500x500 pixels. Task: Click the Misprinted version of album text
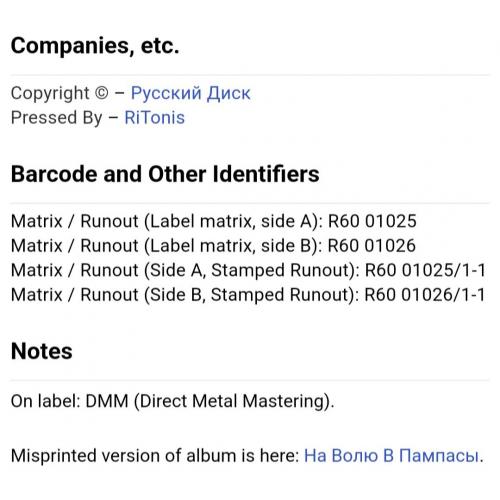tap(155, 455)
